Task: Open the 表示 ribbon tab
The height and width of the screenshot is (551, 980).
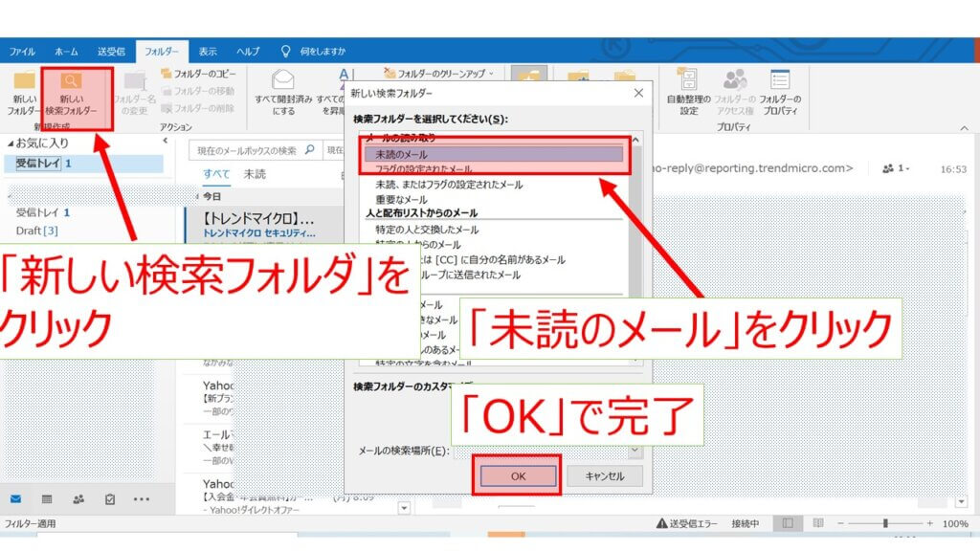Action: [x=208, y=51]
